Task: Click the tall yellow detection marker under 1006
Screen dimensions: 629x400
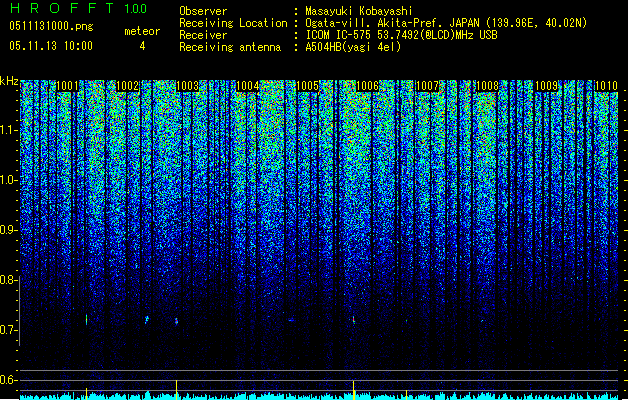Action: (x=353, y=390)
